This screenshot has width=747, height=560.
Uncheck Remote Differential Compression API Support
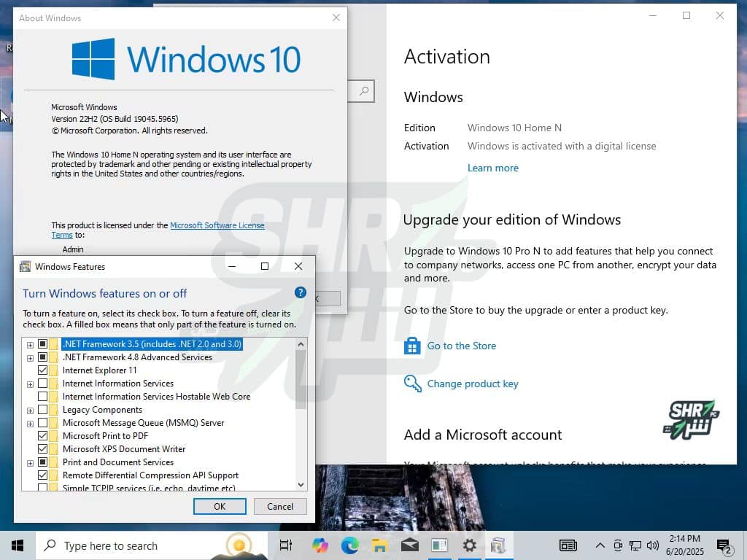click(x=42, y=475)
